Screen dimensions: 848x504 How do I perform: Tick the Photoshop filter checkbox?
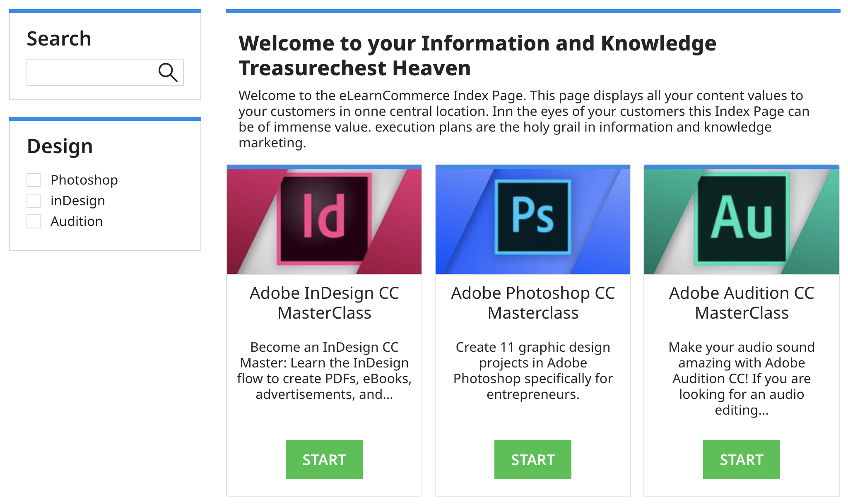point(34,180)
